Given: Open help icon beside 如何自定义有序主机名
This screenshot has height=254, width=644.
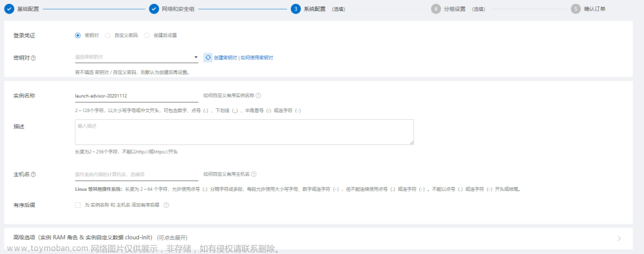Looking at the screenshot, I should 254,174.
